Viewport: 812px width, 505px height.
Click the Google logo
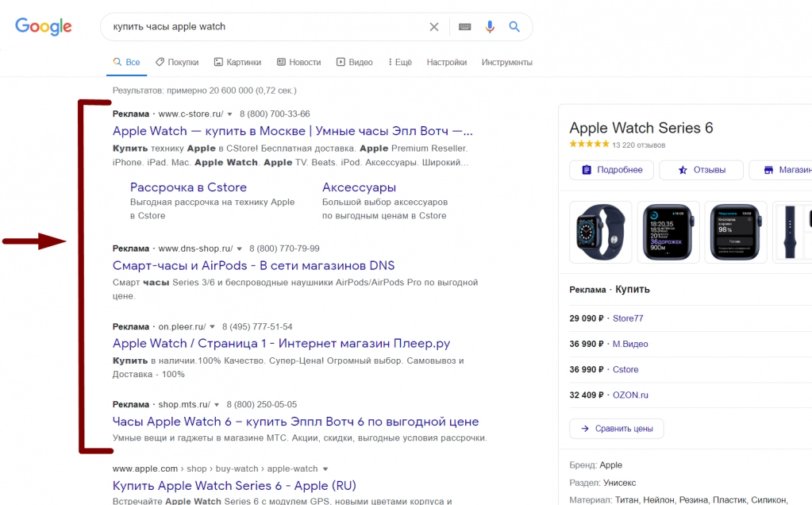[x=43, y=26]
